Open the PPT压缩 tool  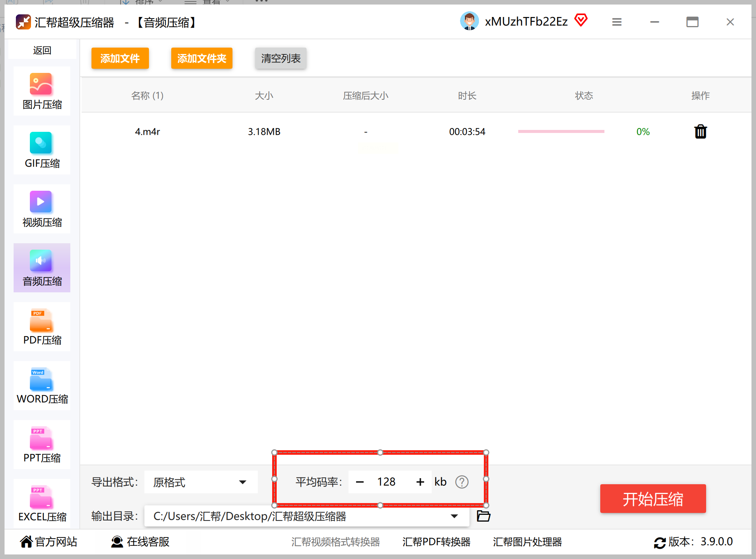point(42,445)
